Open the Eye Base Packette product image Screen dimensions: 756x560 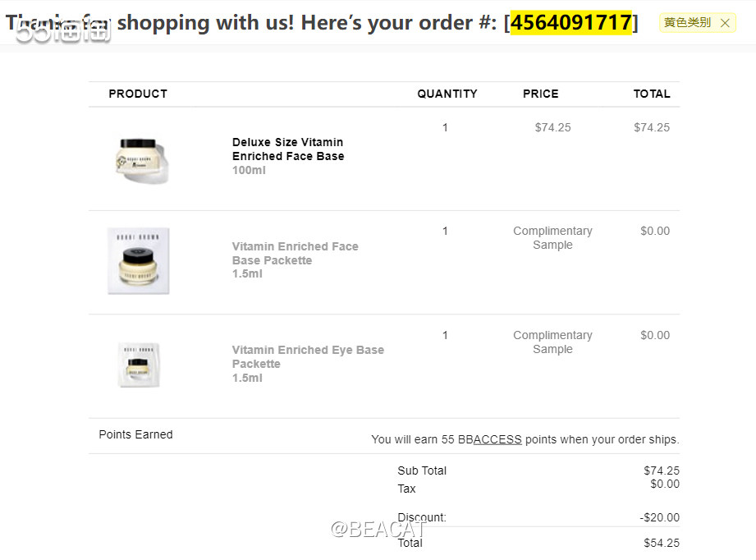139,364
